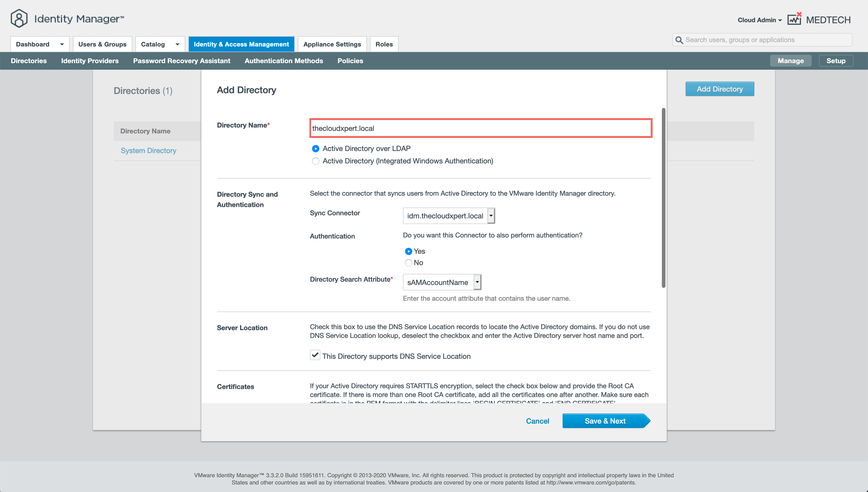The height and width of the screenshot is (492, 868).
Task: Select Active Directory over LDAP option
Action: point(315,149)
